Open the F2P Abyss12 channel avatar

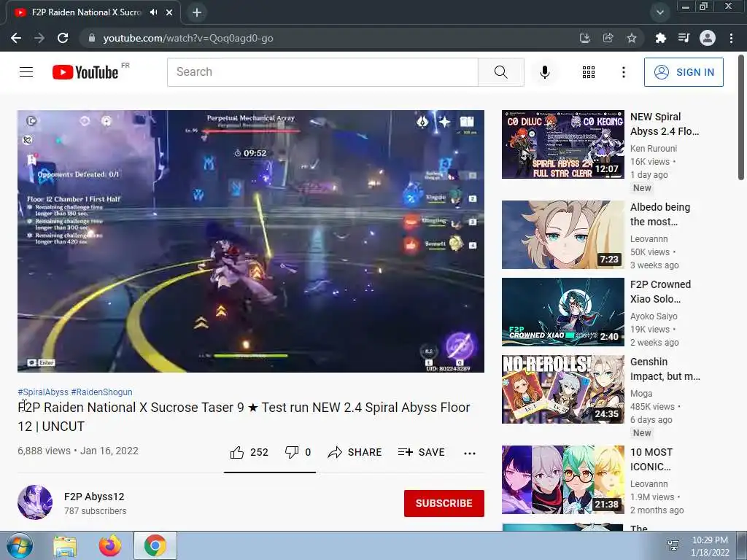tap(35, 502)
